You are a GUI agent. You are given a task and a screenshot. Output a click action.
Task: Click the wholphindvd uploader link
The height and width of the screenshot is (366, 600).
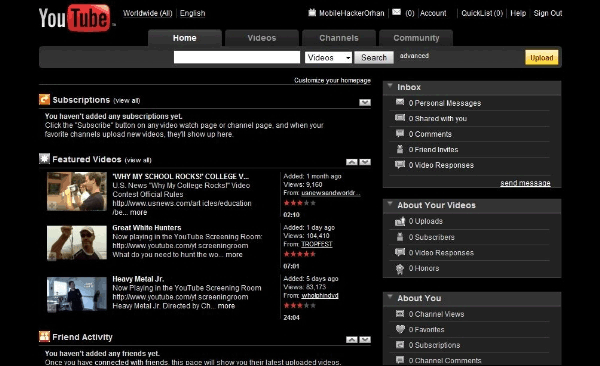(320, 295)
